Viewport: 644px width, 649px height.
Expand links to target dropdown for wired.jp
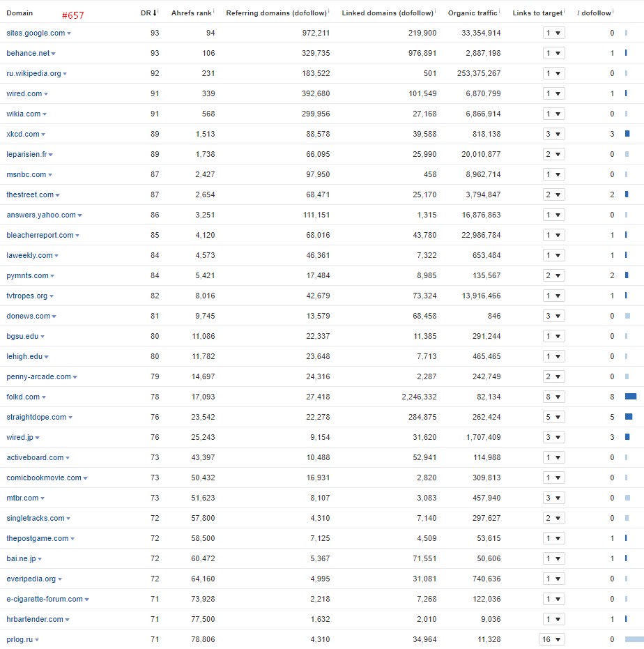click(x=553, y=438)
